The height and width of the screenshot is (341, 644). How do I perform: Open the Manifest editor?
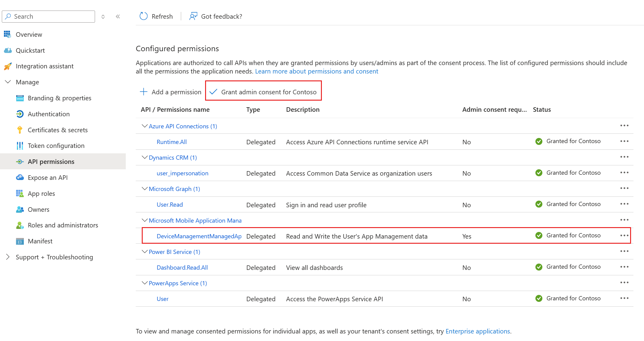click(40, 241)
